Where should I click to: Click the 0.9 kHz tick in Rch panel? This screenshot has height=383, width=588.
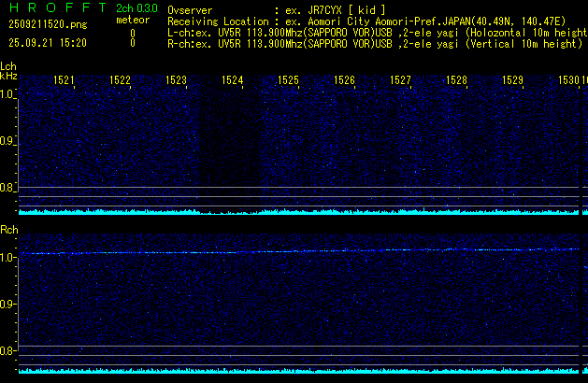(x=8, y=305)
